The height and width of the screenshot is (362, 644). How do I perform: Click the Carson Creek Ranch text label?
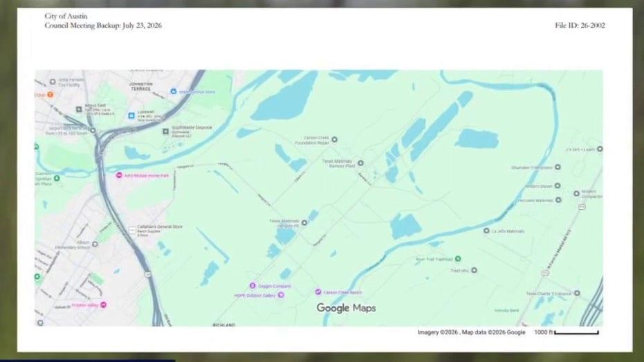coord(342,293)
